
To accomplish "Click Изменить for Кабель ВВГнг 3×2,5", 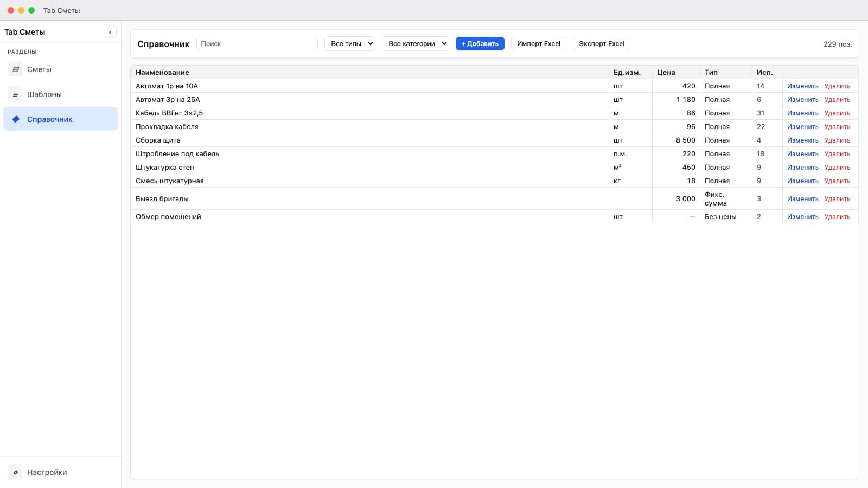I will pyautogui.click(x=803, y=113).
